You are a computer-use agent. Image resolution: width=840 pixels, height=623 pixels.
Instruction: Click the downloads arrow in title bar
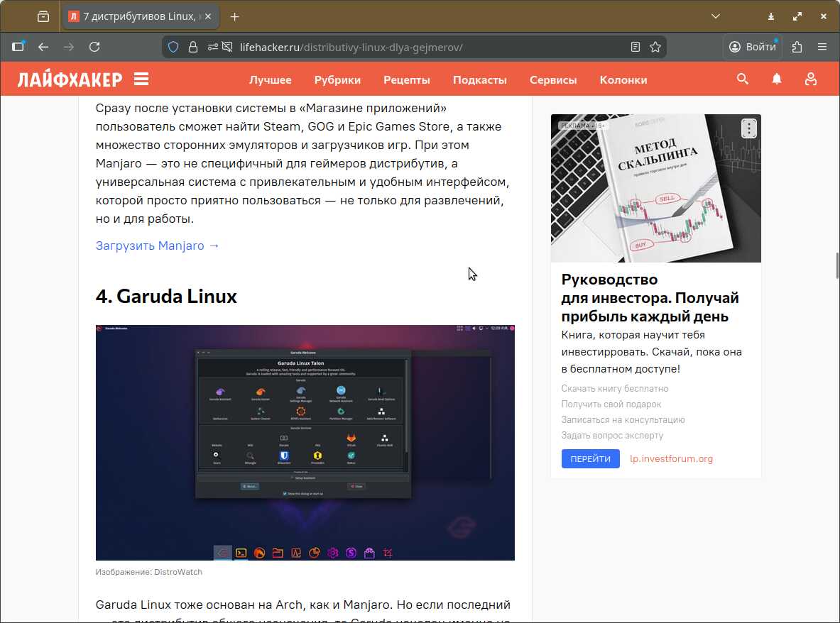pos(771,16)
